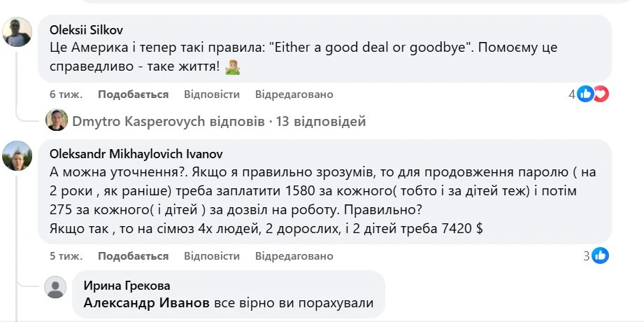Click the Александр Иванов mention in the reply
Viewport: 644px width, 322px height.
146,303
